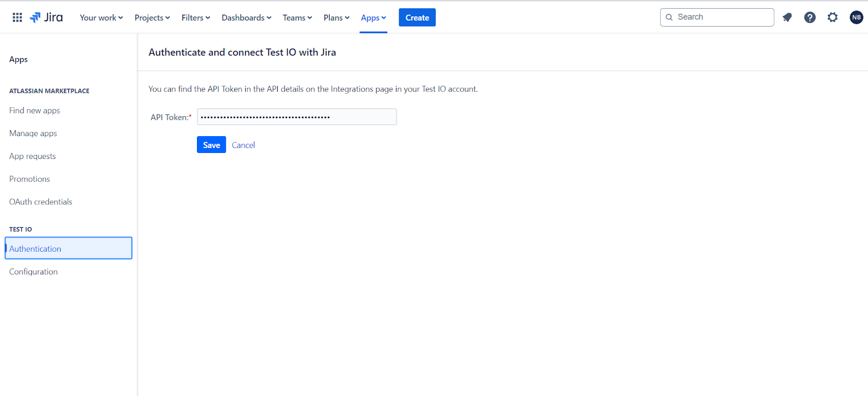This screenshot has width=868, height=396.
Task: Click the Jira logo
Action: (x=46, y=17)
